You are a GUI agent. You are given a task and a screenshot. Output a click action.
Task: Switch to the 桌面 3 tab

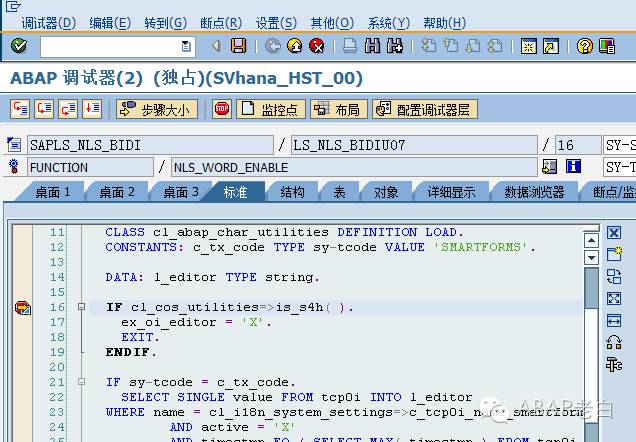coord(181,192)
